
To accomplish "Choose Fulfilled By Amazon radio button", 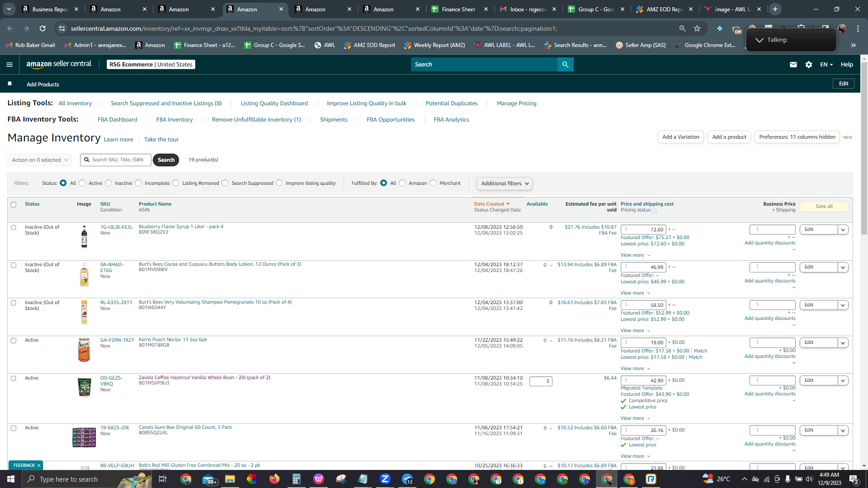I will (x=402, y=183).
